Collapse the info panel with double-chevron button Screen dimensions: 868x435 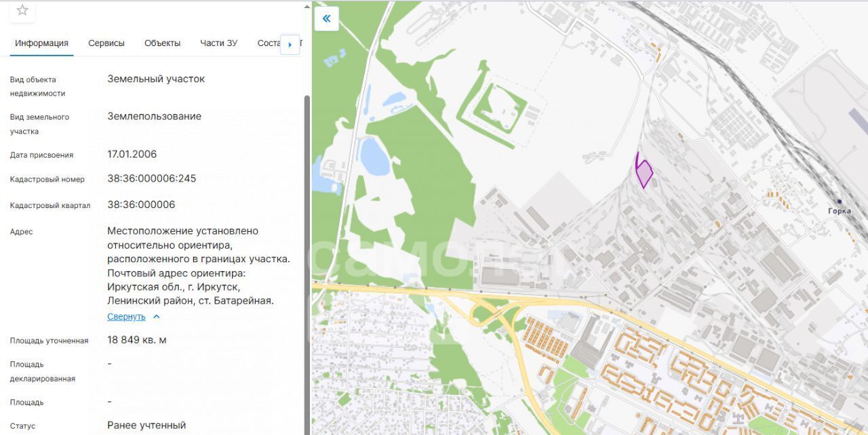[x=327, y=18]
